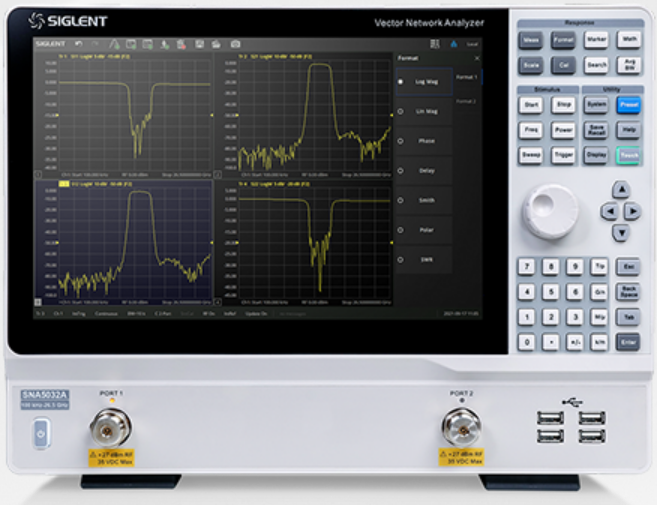This screenshot has width=657, height=505.
Task: Click the left arrow navigation key
Action: click(x=610, y=211)
